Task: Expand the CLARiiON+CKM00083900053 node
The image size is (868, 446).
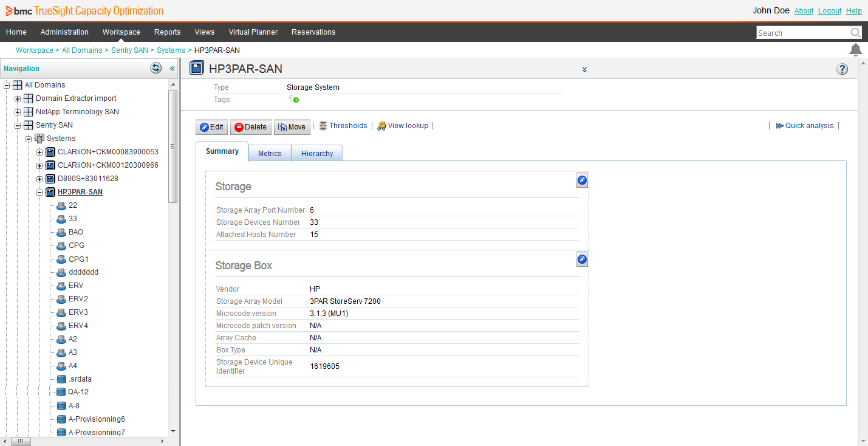Action: point(39,152)
